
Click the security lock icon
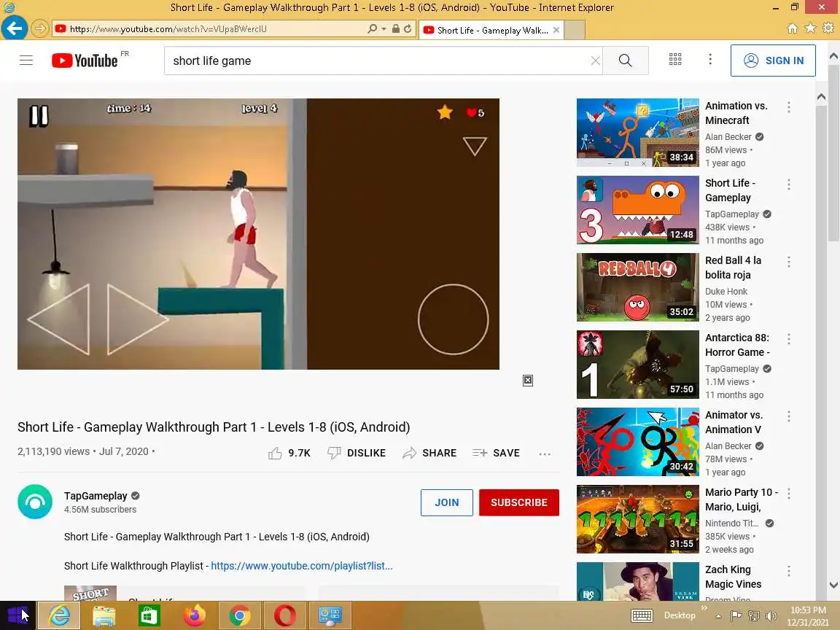click(395, 29)
